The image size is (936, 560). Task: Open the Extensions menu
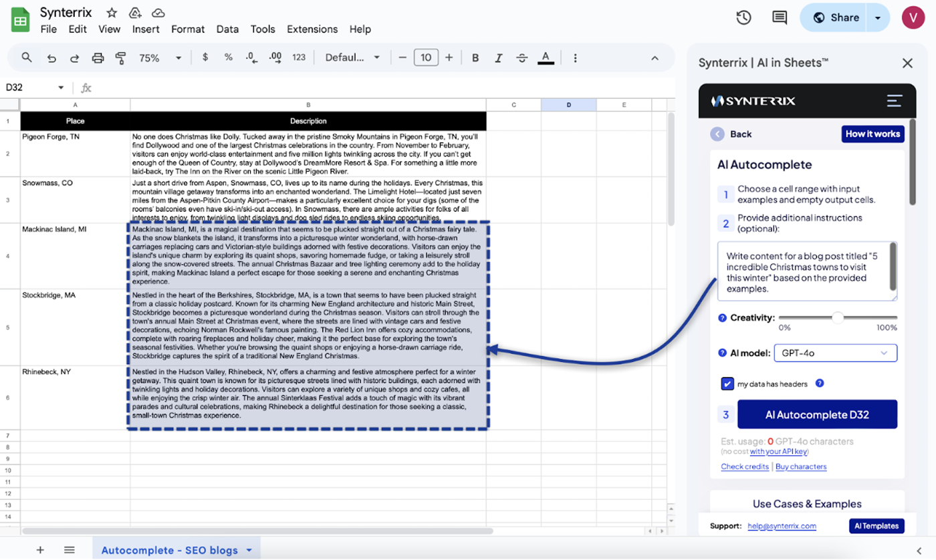[x=312, y=29]
